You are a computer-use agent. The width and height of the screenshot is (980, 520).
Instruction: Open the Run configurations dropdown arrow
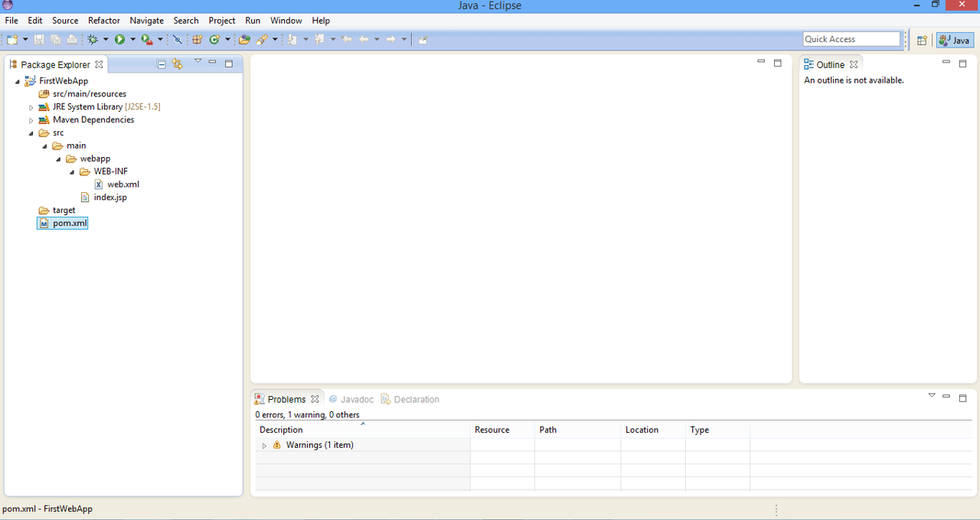click(x=132, y=39)
